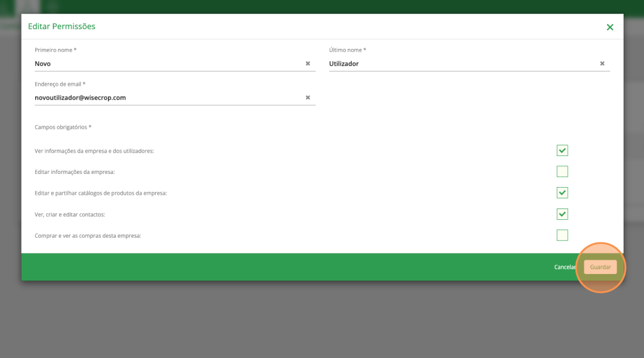Click the 'Primeiro nome *' field label
644x358 pixels.
[55, 50]
